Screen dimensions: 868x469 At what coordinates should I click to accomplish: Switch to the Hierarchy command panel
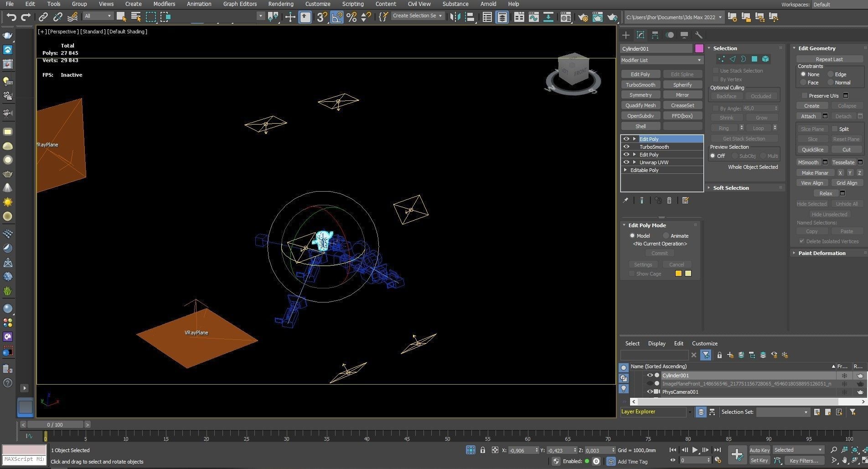[655, 35]
